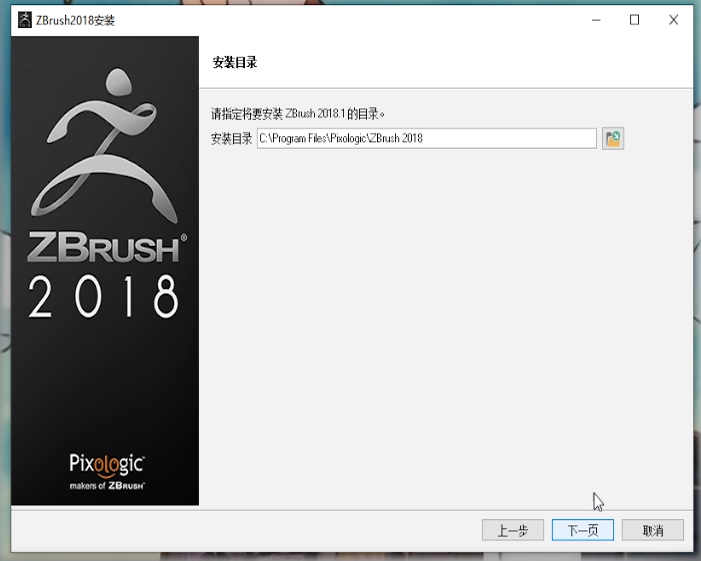This screenshot has height=561, width=701.
Task: Proceed with the 下一页 button
Action: pyautogui.click(x=583, y=530)
